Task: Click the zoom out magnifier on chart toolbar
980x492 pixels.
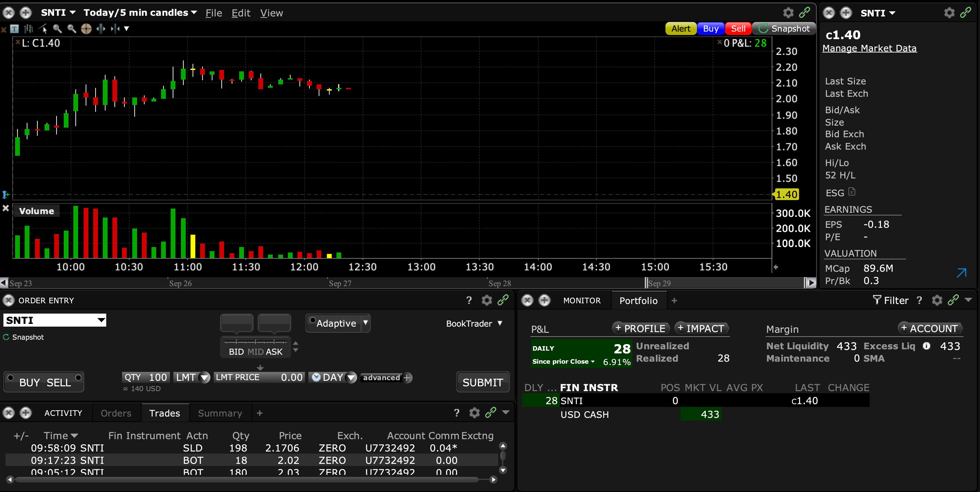Action: (x=72, y=28)
